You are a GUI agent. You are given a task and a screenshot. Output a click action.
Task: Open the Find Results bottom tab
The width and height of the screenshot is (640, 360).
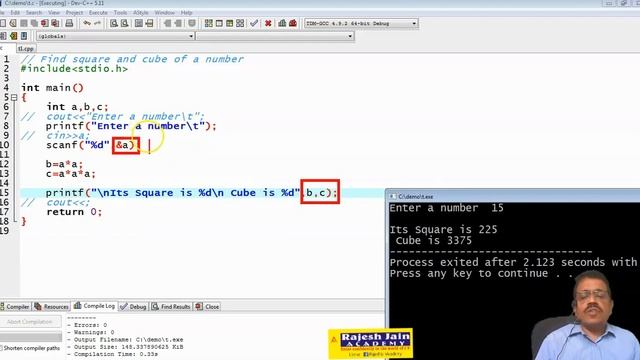(x=171, y=307)
